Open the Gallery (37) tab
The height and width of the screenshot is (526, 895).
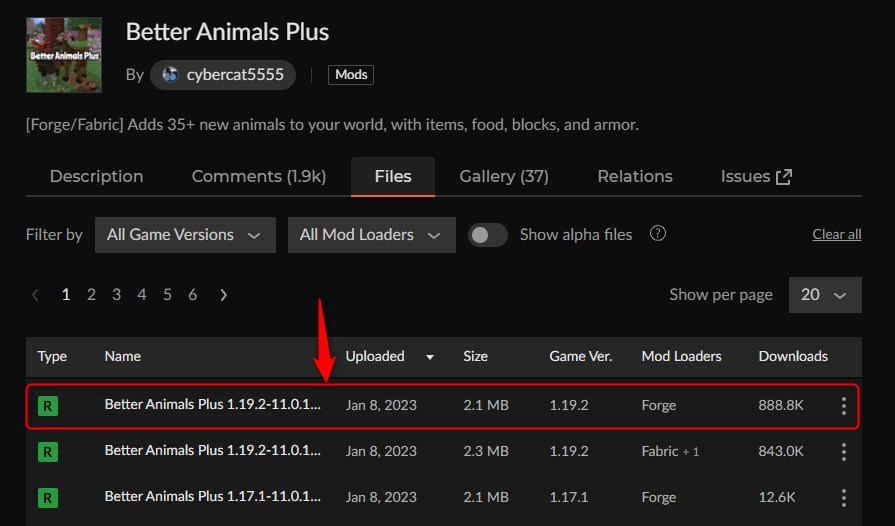coord(503,176)
